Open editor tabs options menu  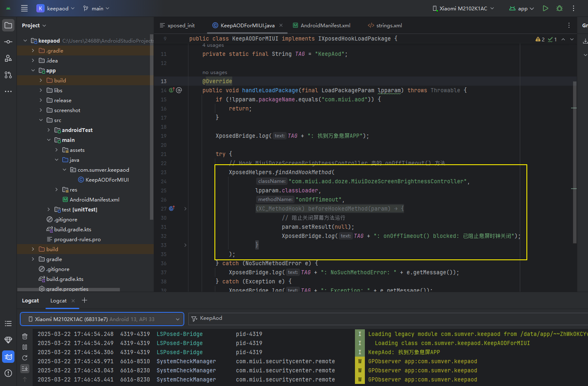pyautogui.click(x=569, y=25)
